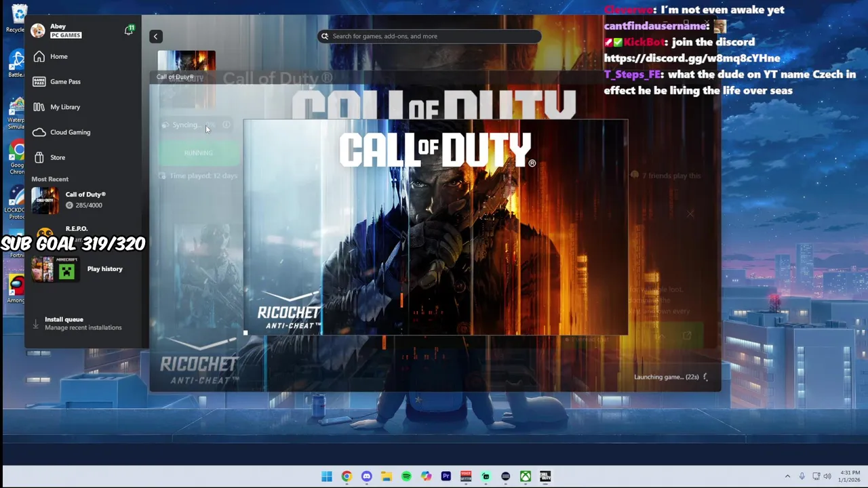Open Discord from the taskbar
The width and height of the screenshot is (868, 488).
[367, 476]
